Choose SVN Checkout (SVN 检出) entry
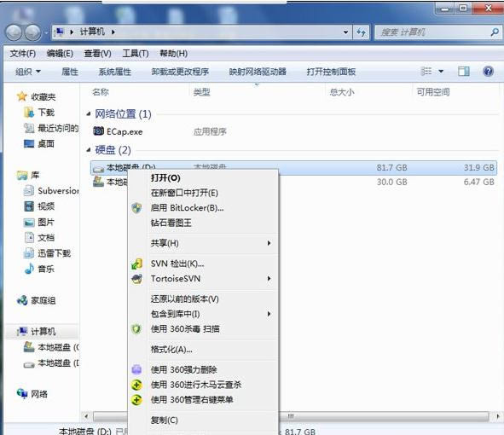The height and width of the screenshot is (435, 504). pos(204,264)
